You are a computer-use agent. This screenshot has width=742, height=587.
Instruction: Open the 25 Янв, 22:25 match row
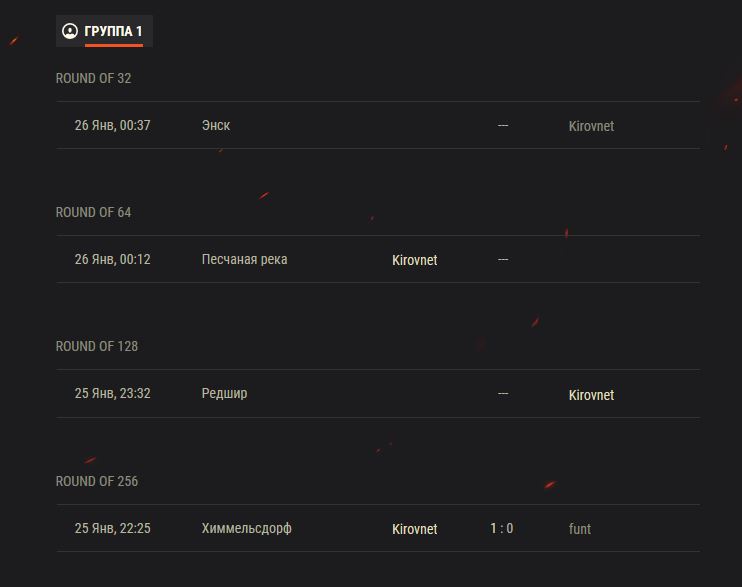pos(112,528)
